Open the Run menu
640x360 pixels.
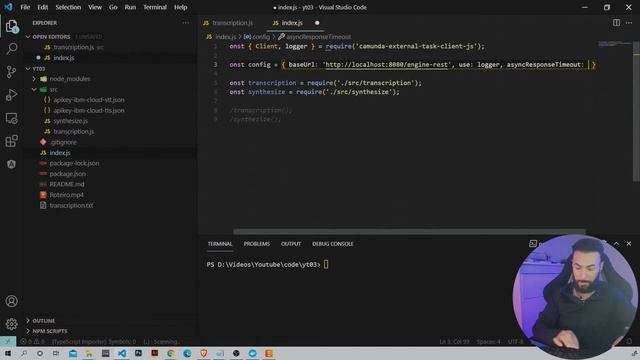pyautogui.click(x=130, y=7)
